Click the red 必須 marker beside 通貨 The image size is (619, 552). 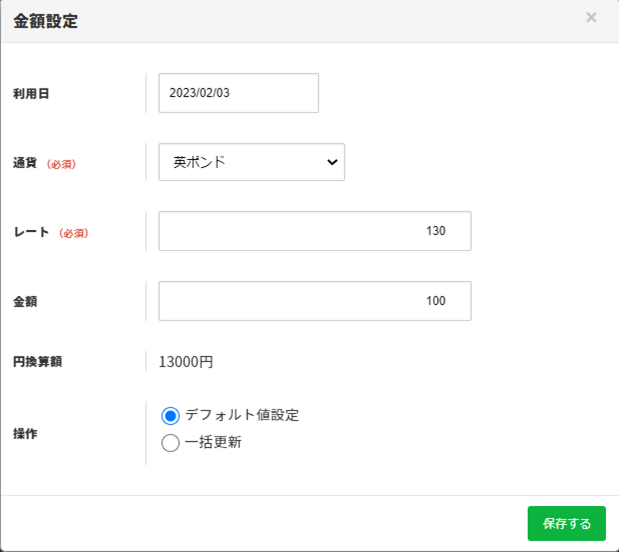point(61,164)
